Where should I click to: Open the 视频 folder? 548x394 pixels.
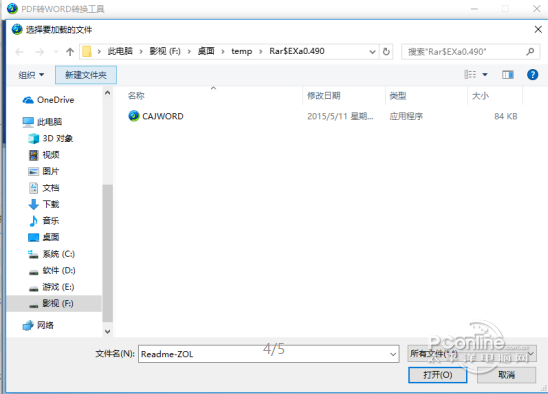point(44,155)
